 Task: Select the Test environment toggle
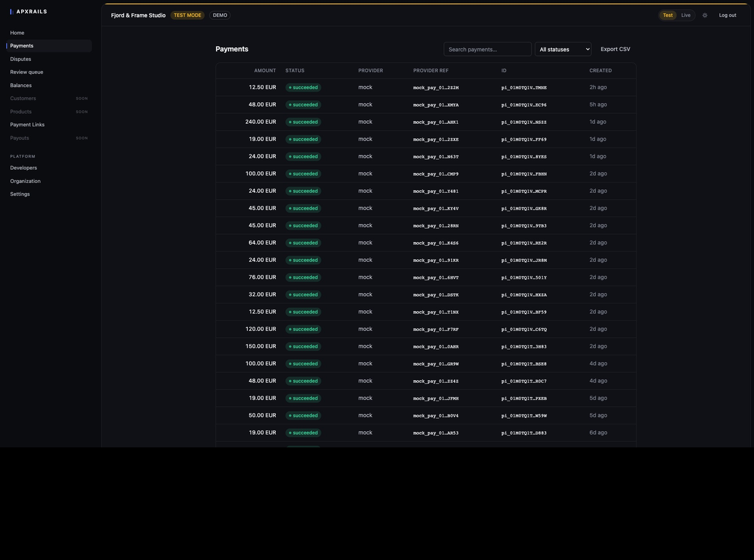pos(667,15)
